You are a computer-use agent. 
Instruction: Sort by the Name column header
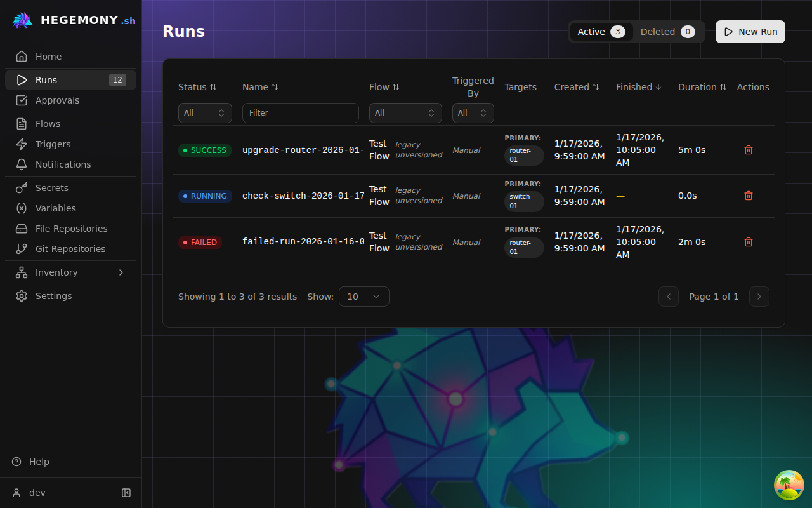pyautogui.click(x=260, y=87)
